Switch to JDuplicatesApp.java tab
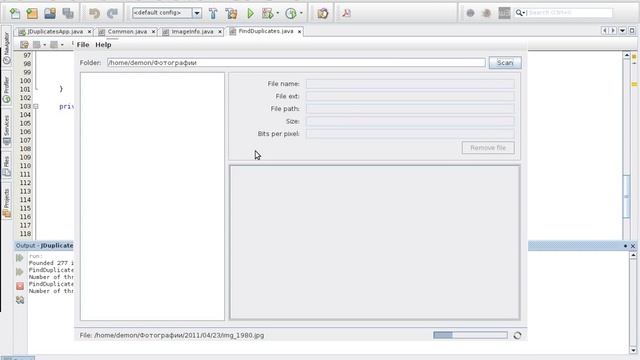 coord(55,31)
